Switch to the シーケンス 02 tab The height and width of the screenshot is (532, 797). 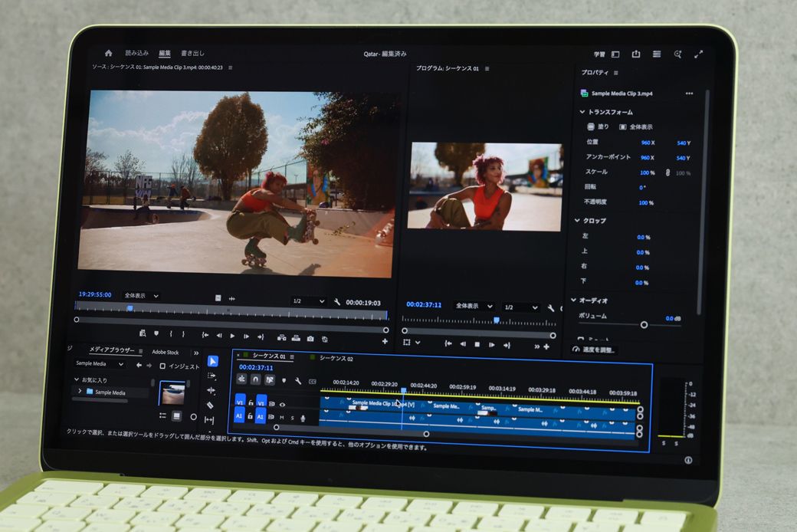336,358
